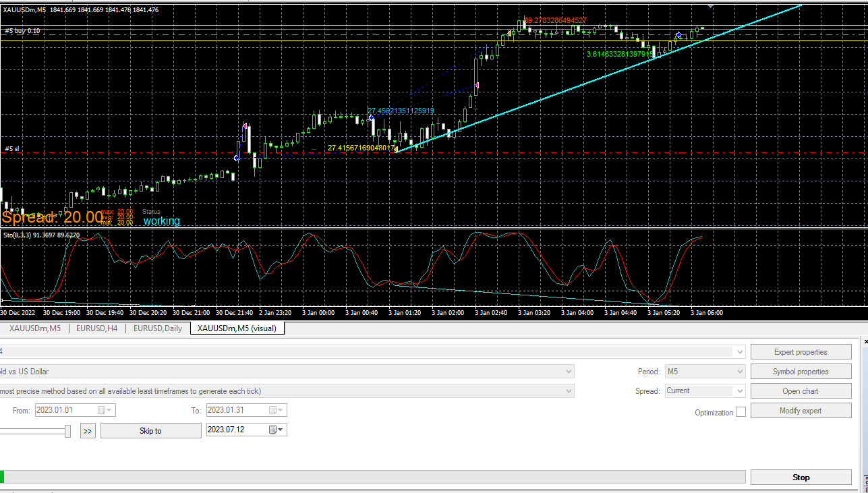This screenshot has width=868, height=493.
Task: Open the model dropdown with 'most precise method'
Action: pos(569,391)
